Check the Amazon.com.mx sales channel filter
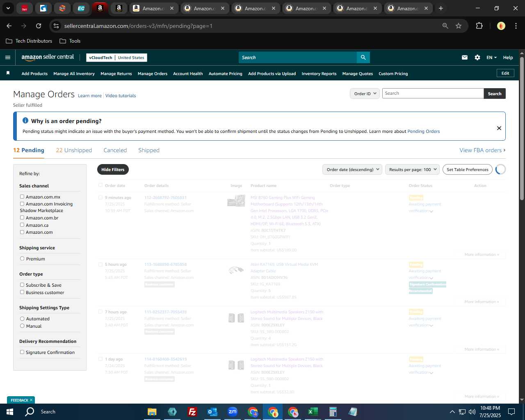 click(x=22, y=197)
